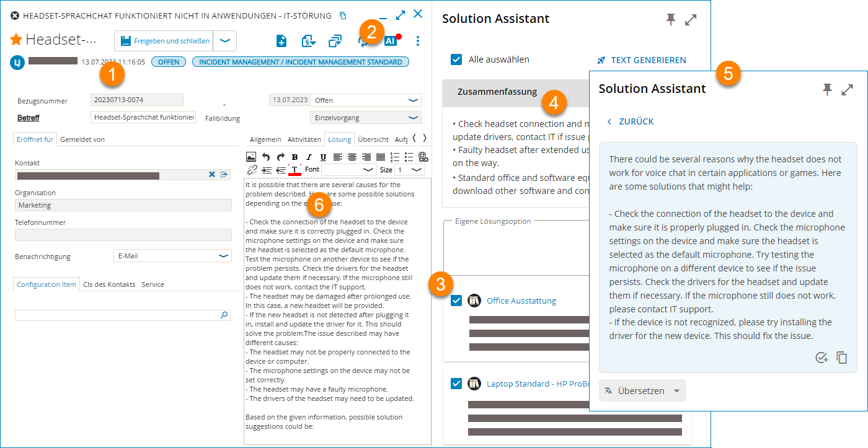Switch to the Übersicht tab

pos(373,139)
